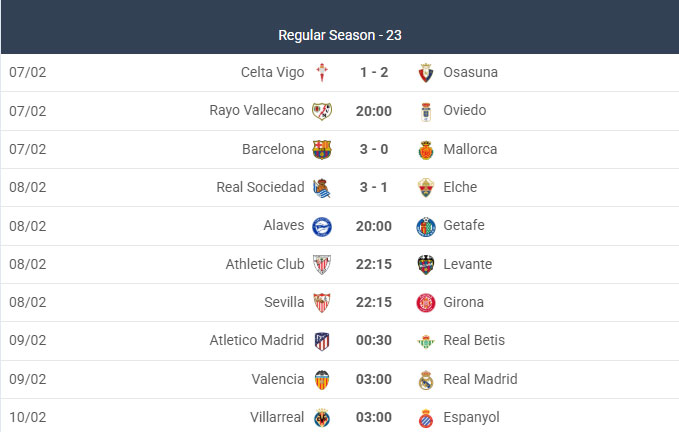
Task: Click the Real Madrid crest icon
Action: (426, 379)
